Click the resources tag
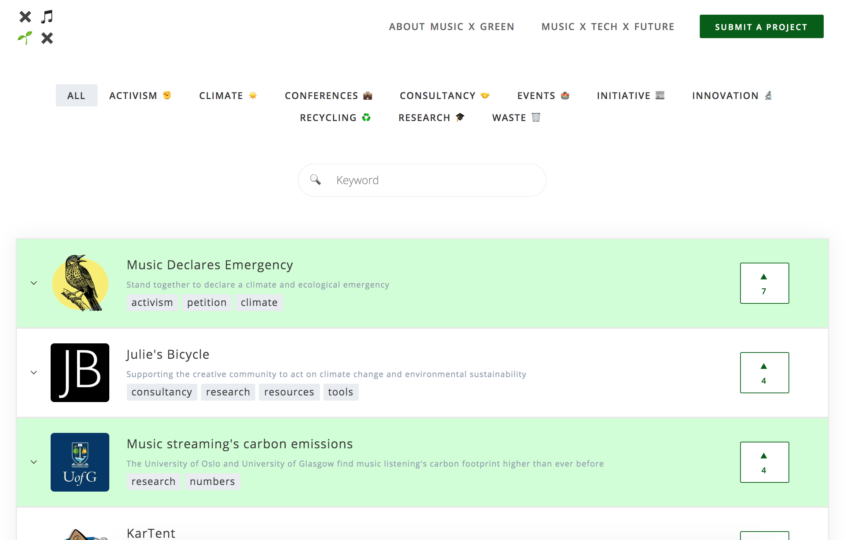845x540 pixels. click(x=289, y=392)
